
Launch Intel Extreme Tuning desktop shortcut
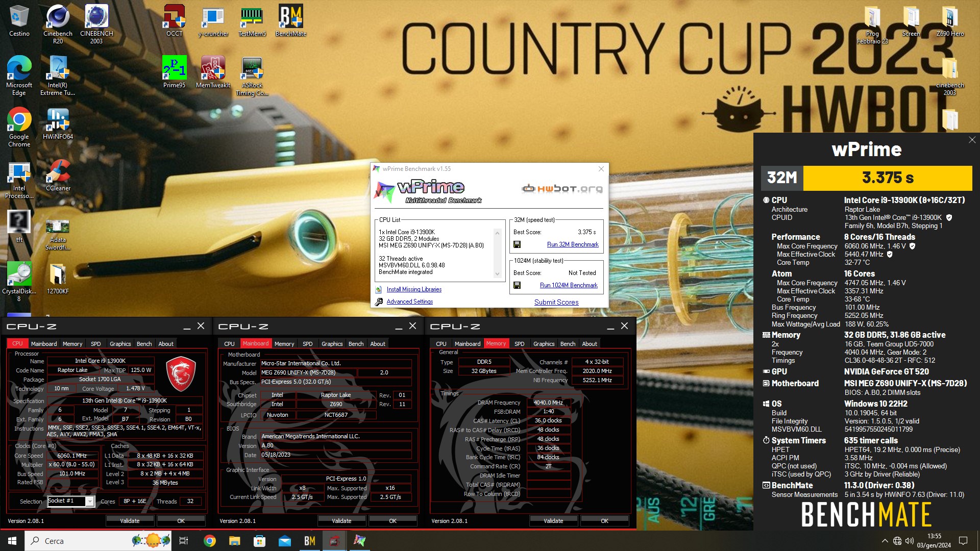[58, 76]
